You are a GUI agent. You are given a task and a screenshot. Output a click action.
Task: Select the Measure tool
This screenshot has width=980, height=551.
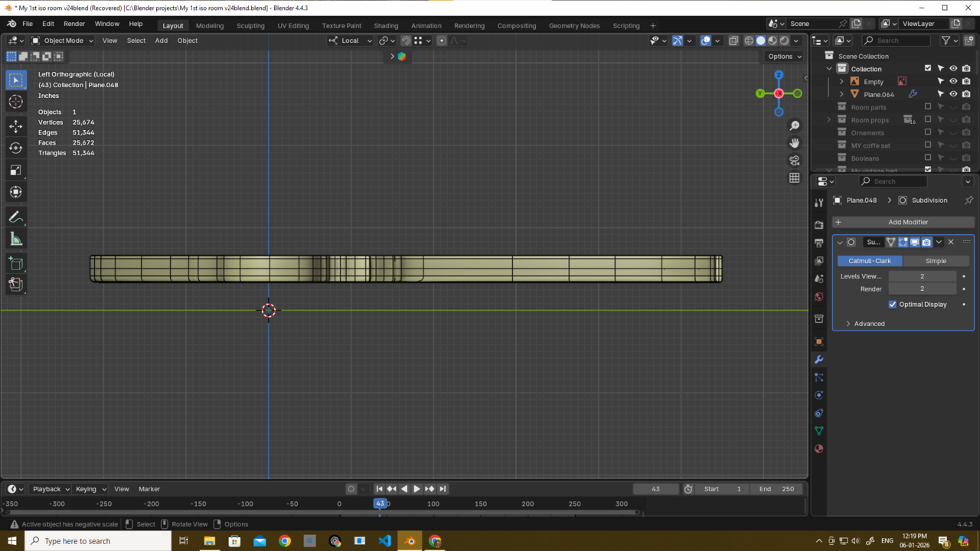coord(15,240)
